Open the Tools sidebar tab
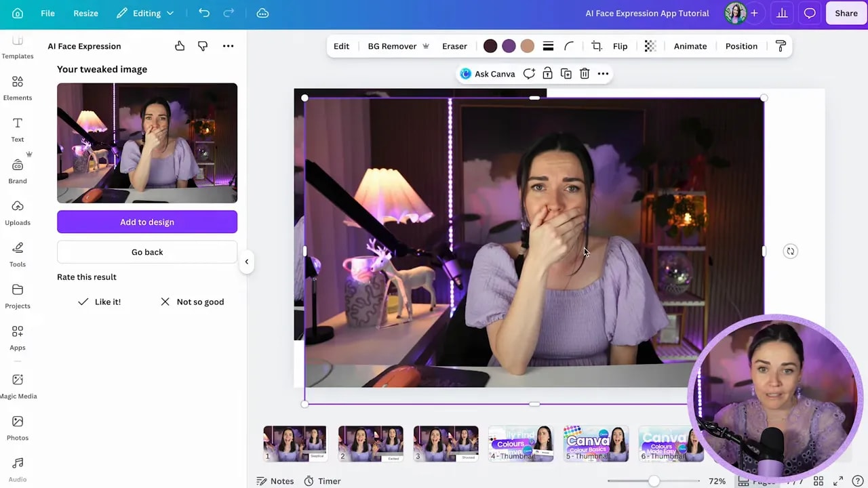This screenshot has height=488, width=868. (18, 254)
